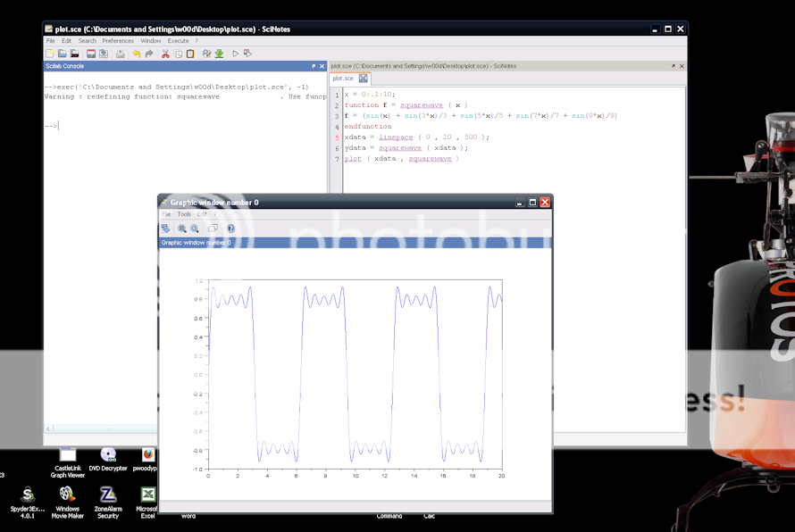The height and width of the screenshot is (532, 795).
Task: Click the Rotate tool in Graphic window toolbar
Action: (166, 229)
